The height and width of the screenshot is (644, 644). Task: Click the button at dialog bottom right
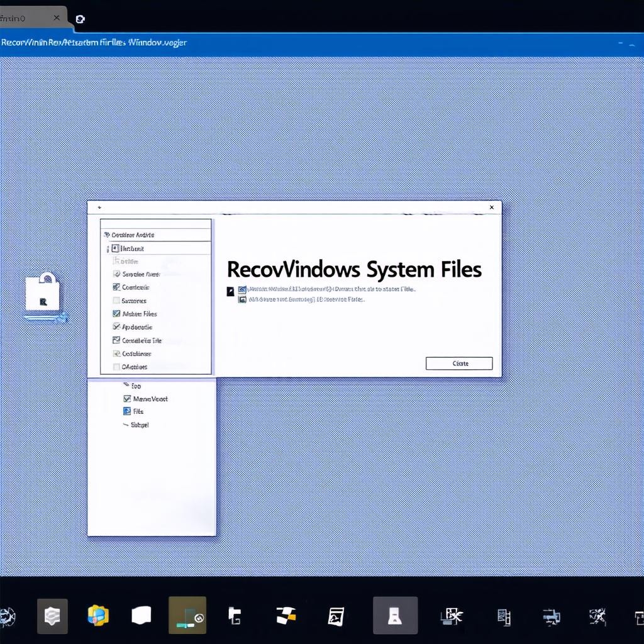(459, 364)
